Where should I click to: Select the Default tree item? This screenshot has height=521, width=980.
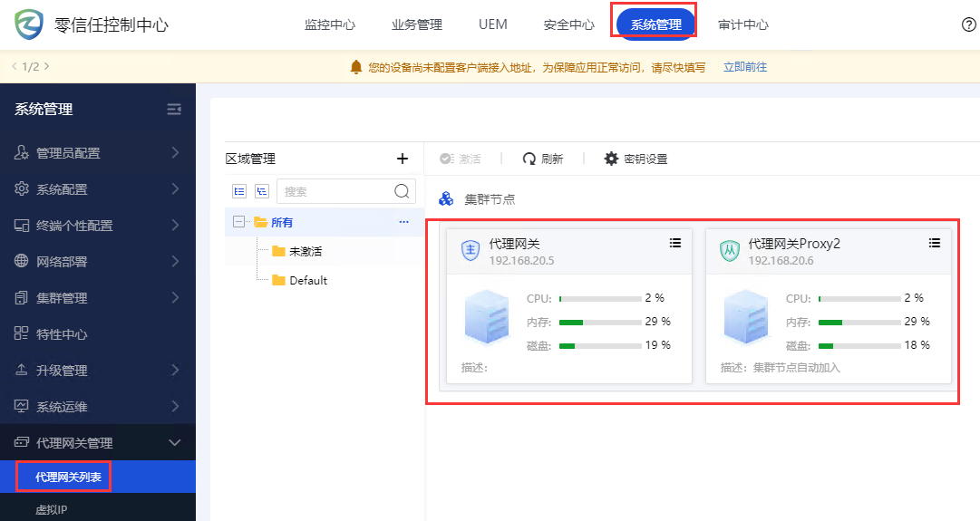click(308, 280)
